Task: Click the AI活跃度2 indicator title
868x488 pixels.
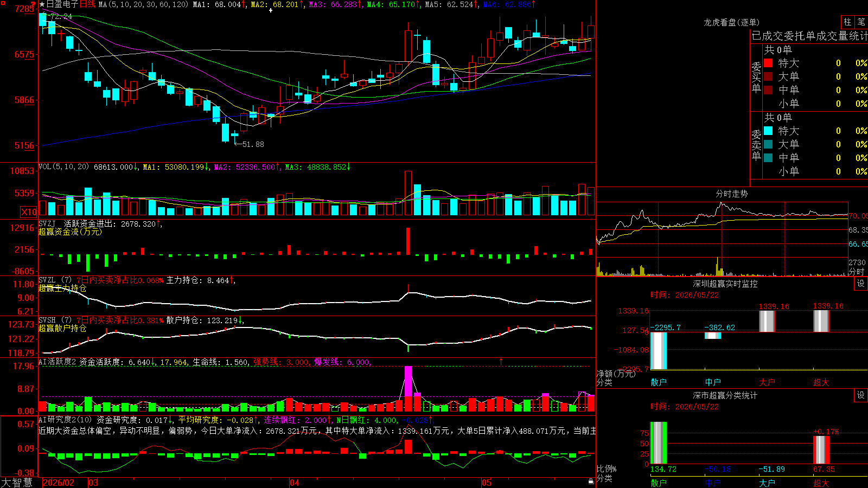Action: (x=58, y=362)
